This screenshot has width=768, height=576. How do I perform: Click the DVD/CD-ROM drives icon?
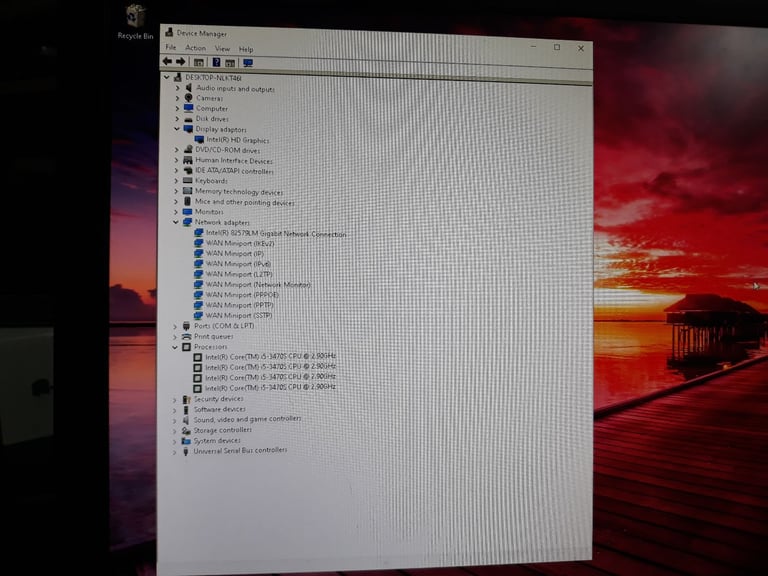tap(188, 150)
